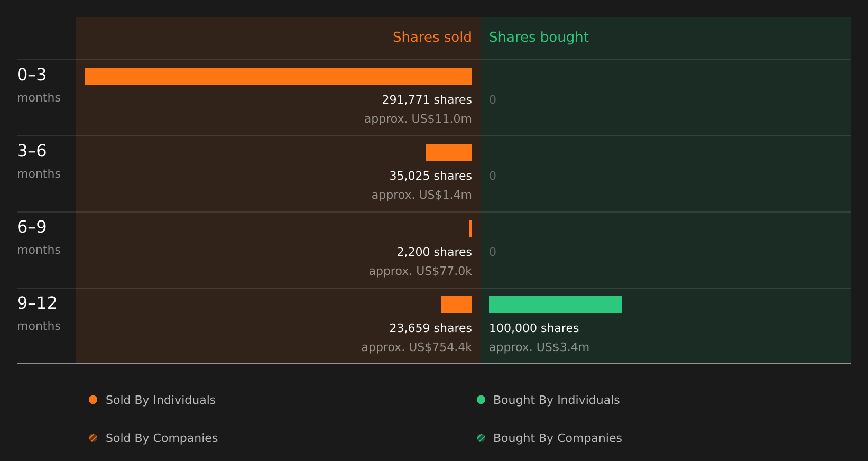Viewport: 868px width, 461px height.
Task: Select the Sold By Companies legend label
Action: pyautogui.click(x=162, y=438)
